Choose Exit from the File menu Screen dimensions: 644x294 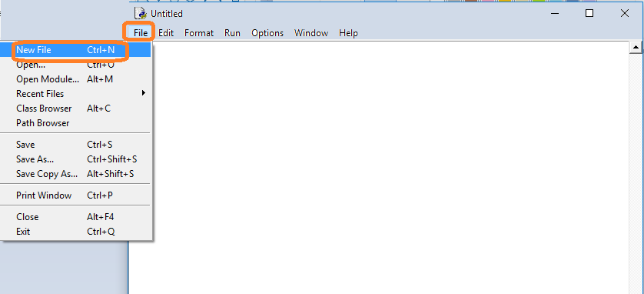point(75,232)
